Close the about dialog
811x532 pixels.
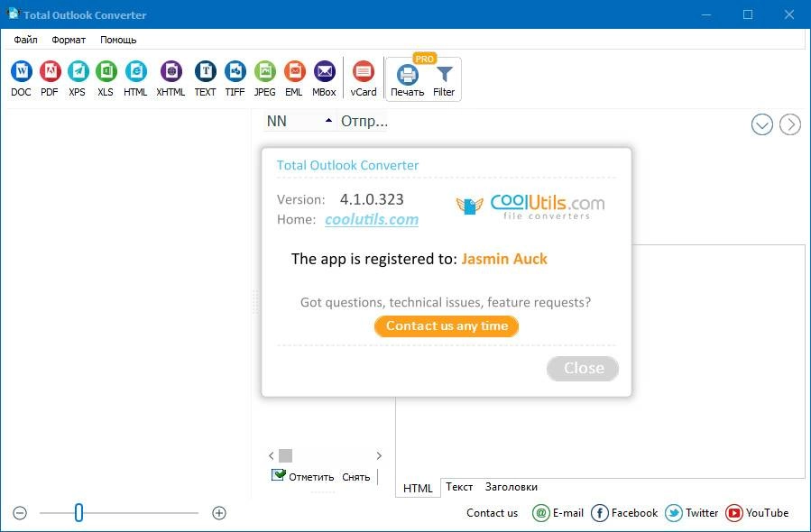583,368
